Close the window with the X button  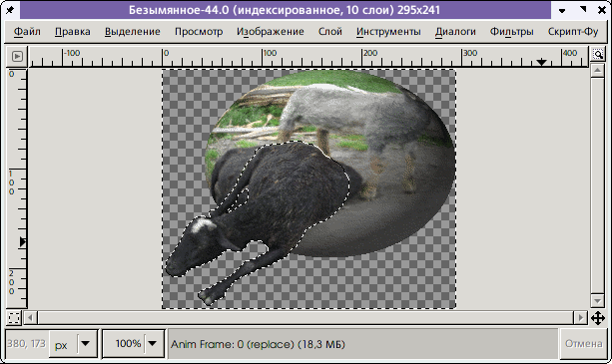[602, 10]
